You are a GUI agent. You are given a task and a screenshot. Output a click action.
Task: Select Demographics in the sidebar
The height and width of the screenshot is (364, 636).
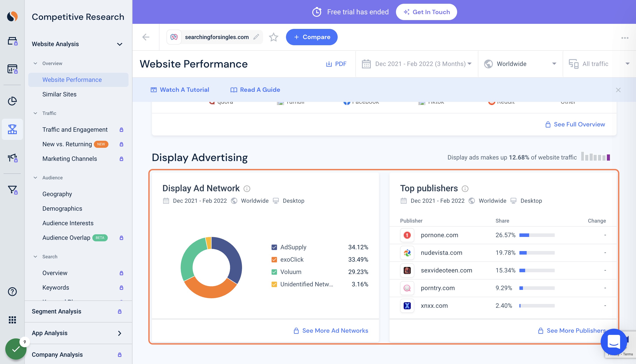[x=62, y=208]
